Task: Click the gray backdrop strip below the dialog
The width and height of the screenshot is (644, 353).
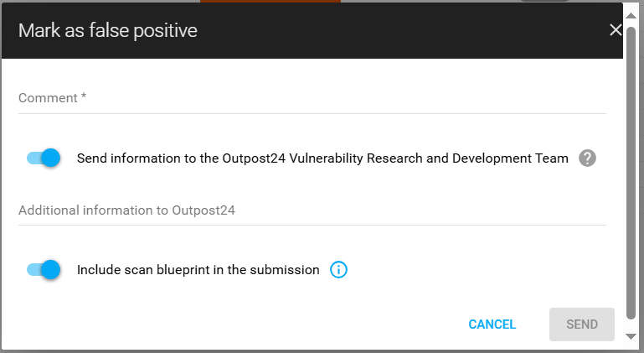Action: pos(318,350)
